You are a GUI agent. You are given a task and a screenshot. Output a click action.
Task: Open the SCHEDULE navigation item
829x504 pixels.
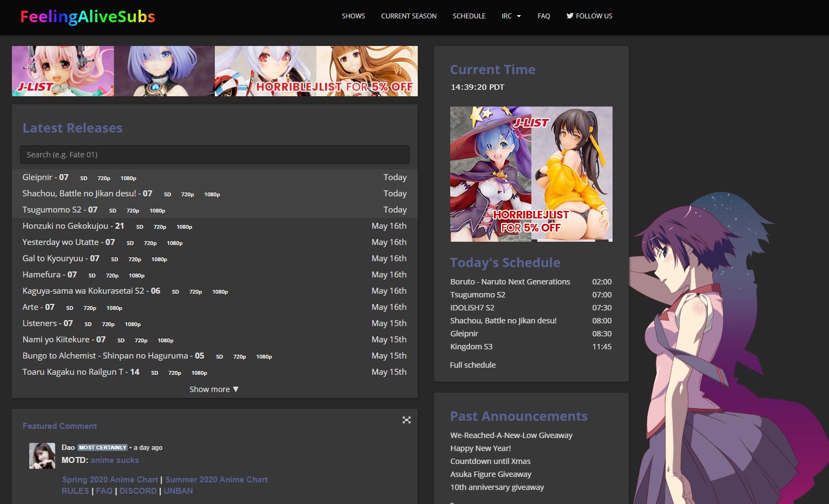pos(469,16)
